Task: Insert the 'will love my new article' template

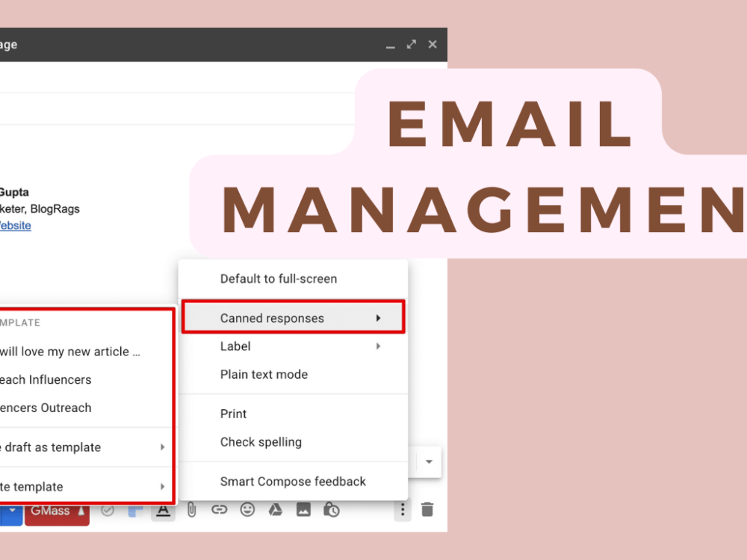Action: tap(86, 352)
